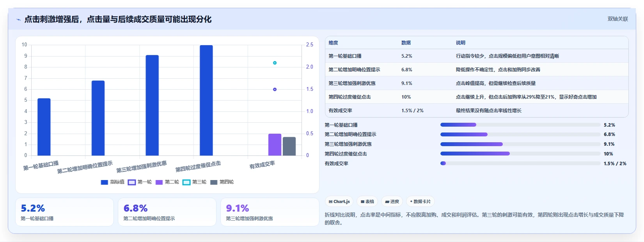Click table cell 点击峰值提高，但需继续检查后续质量
Screen dimensions: 644x242
(x=496, y=83)
